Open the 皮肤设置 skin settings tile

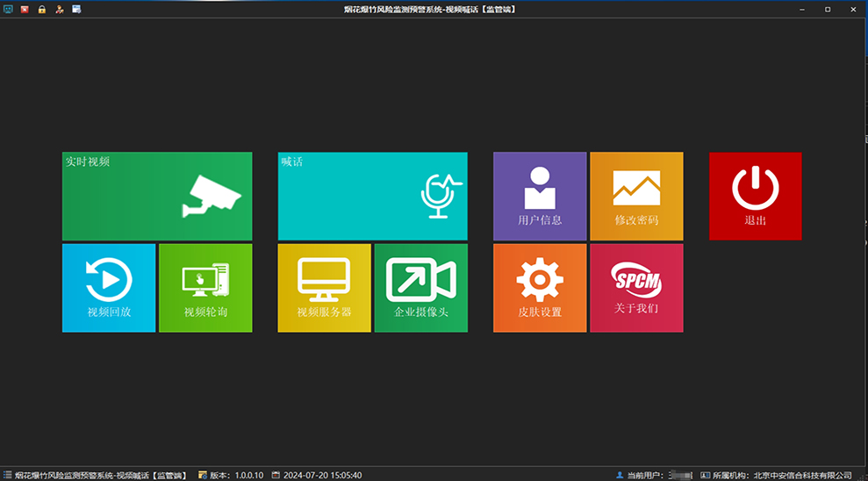540,288
